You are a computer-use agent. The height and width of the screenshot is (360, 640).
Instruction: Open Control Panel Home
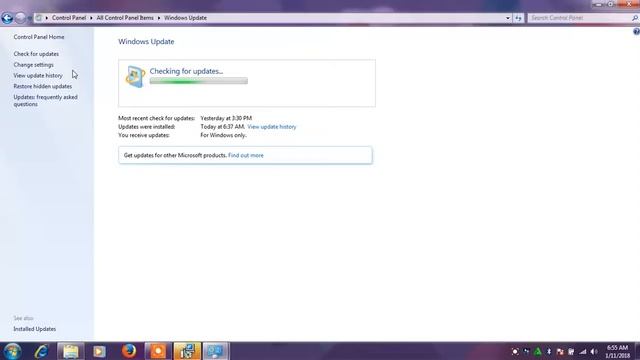39,37
